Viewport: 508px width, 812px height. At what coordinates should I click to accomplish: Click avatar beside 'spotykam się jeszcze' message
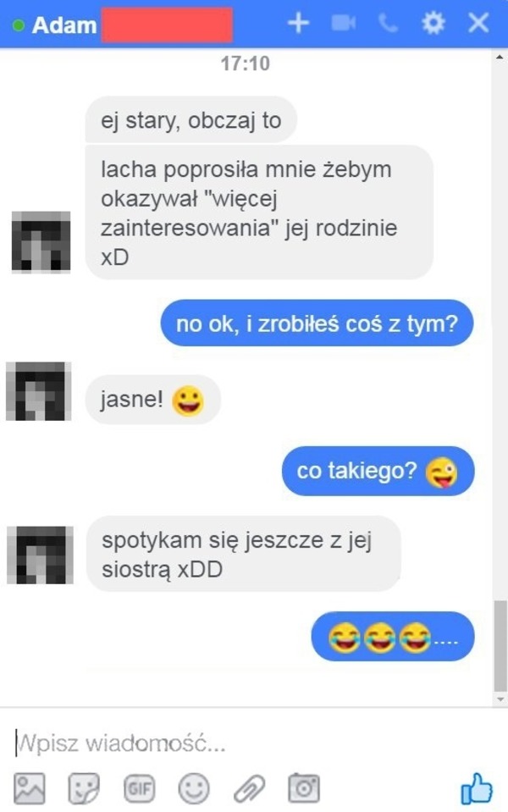(40, 555)
